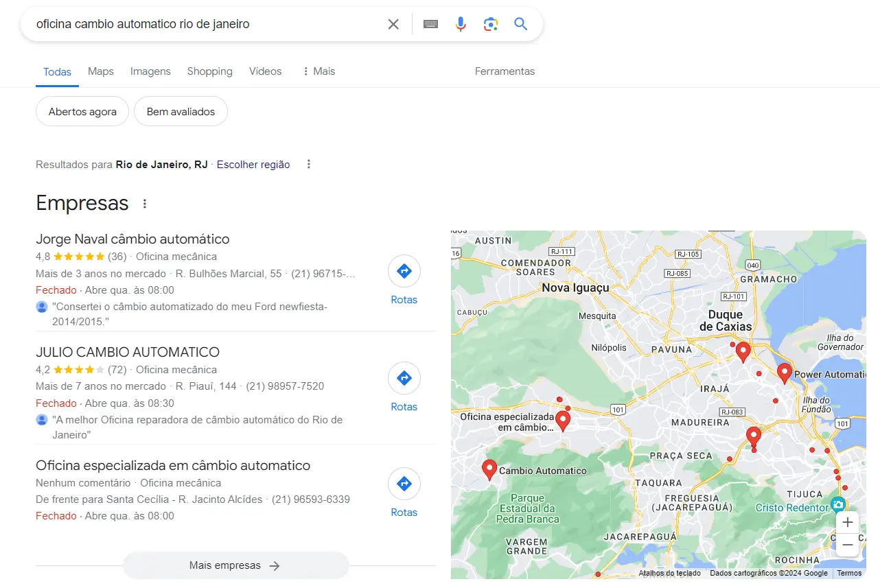This screenshot has height=588, width=880.
Task: Click the Termos link on the map
Action: tap(849, 573)
